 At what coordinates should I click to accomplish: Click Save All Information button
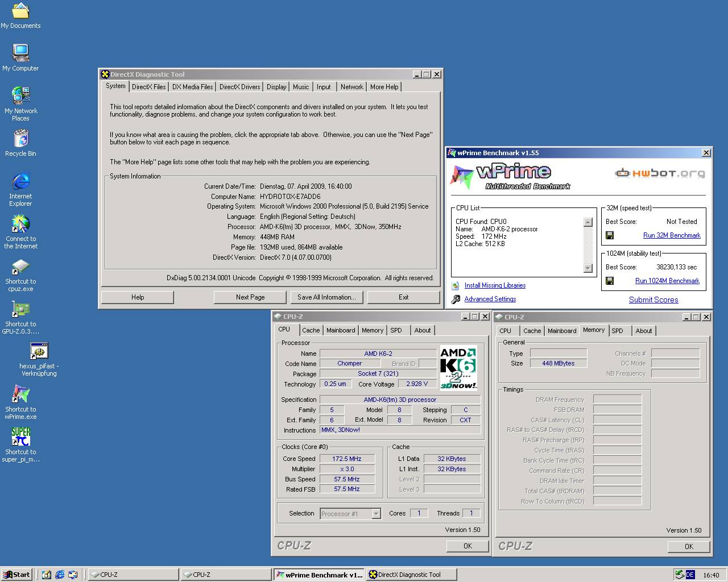point(326,297)
